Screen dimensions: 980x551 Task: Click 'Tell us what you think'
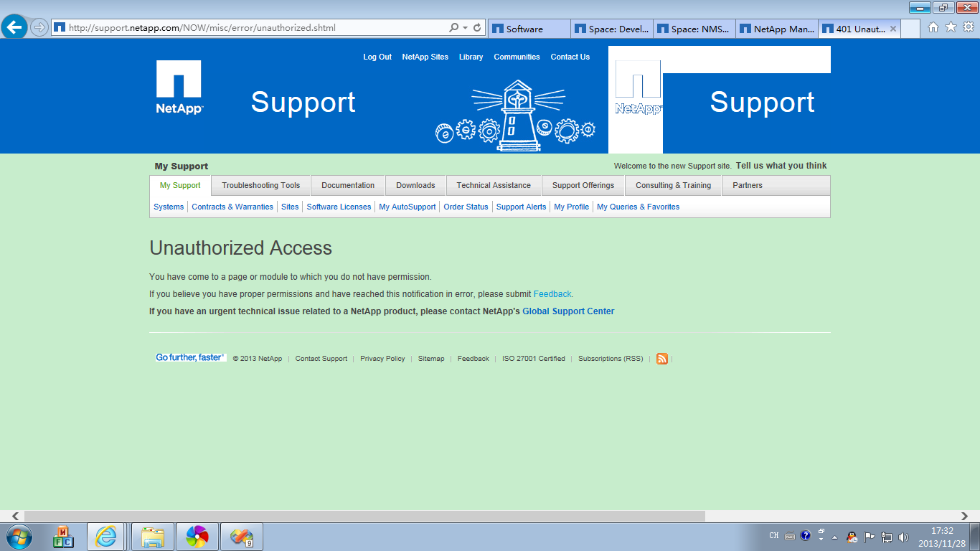[x=781, y=166]
